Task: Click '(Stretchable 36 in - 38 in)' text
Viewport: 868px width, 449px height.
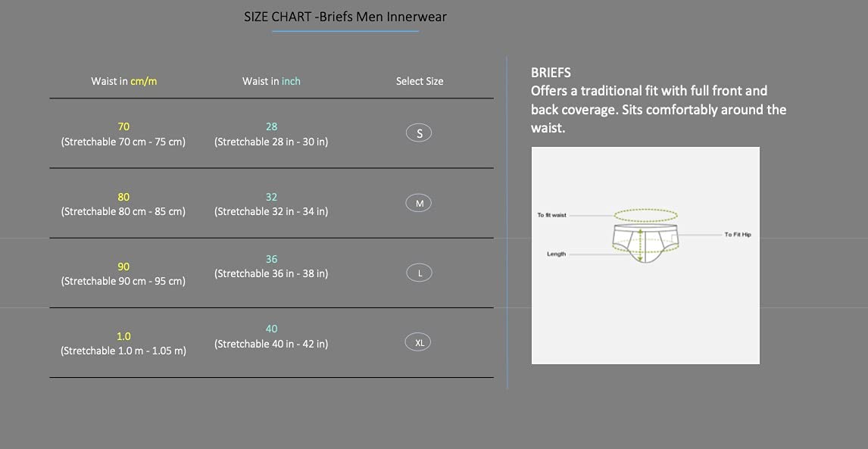Action: [271, 273]
